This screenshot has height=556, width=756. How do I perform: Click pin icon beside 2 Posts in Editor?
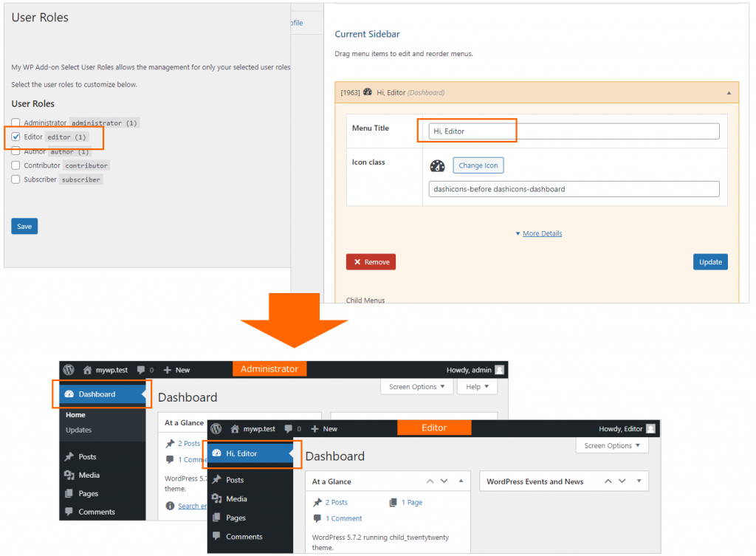[x=317, y=503]
